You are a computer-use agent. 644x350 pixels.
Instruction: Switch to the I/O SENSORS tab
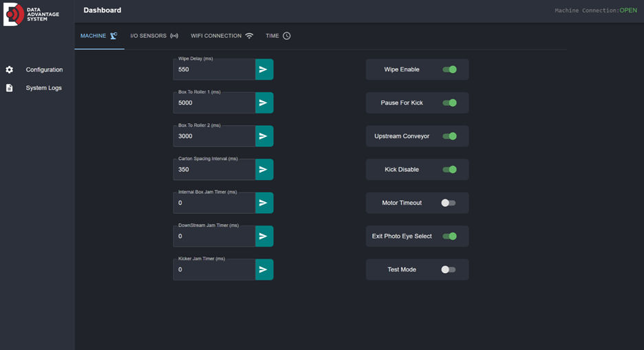(x=154, y=36)
